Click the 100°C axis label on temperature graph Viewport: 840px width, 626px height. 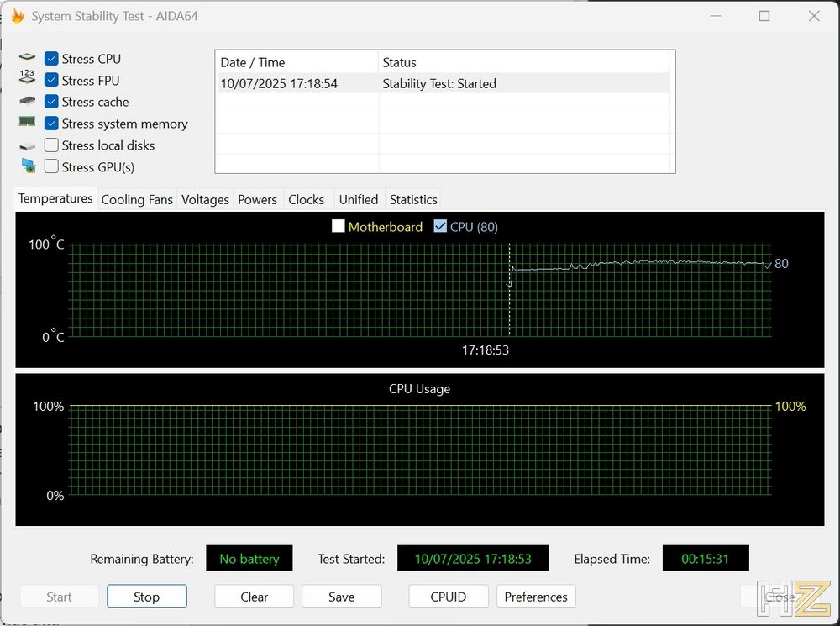(x=46, y=244)
